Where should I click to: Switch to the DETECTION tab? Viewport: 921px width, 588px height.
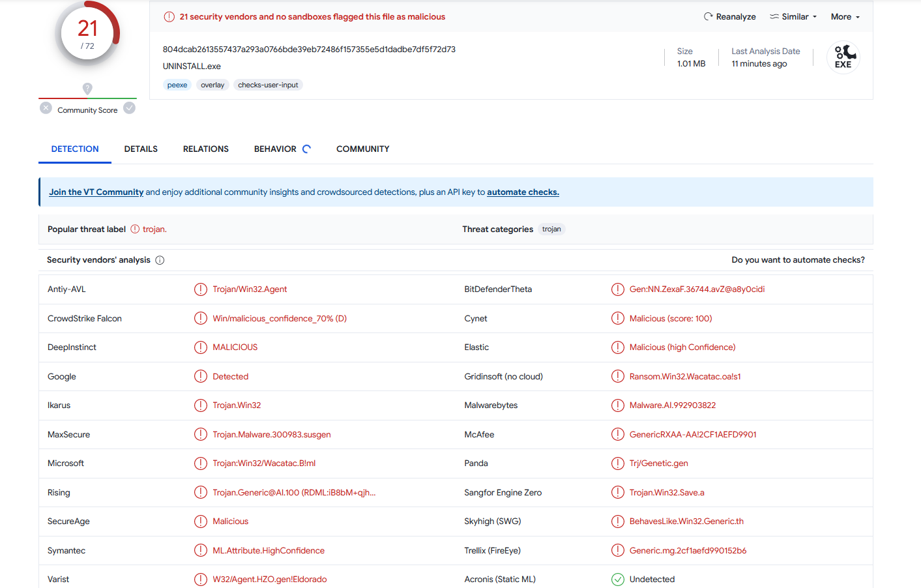pyautogui.click(x=75, y=149)
